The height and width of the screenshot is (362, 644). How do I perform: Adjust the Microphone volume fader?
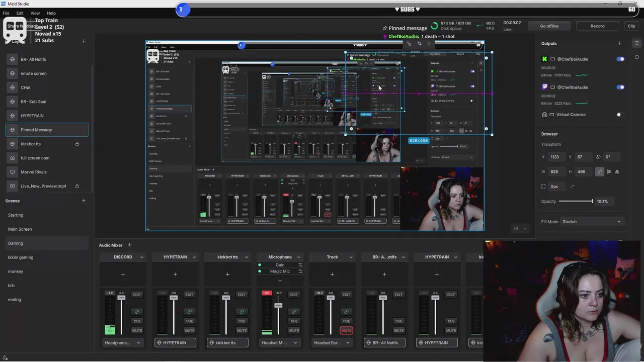(x=278, y=305)
